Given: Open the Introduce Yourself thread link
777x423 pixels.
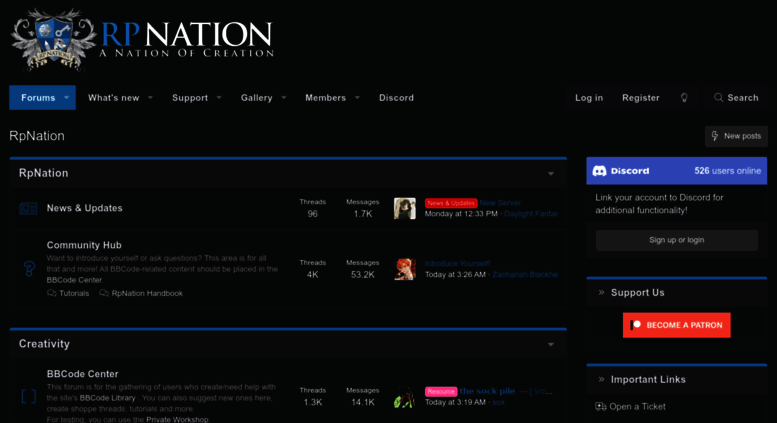Looking at the screenshot, I should 457,264.
